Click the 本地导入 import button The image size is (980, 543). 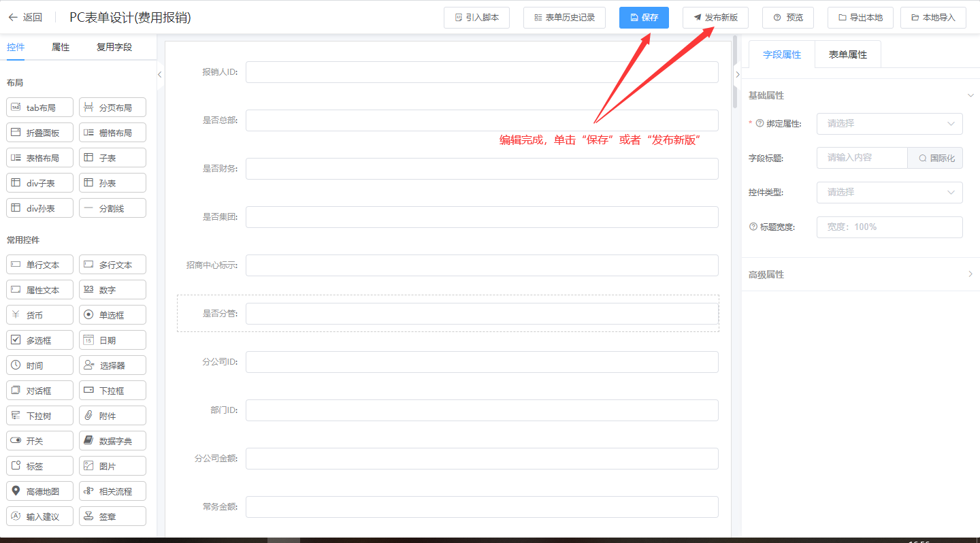[933, 18]
